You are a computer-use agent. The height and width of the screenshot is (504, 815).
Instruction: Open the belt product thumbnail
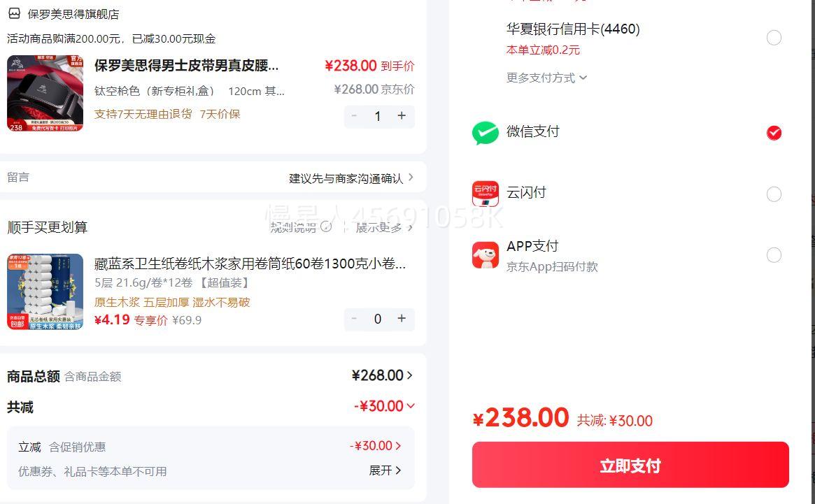tap(45, 93)
